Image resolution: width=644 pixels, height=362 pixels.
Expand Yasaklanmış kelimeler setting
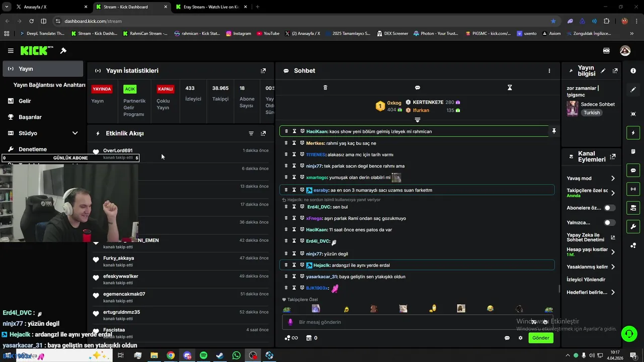[x=613, y=267]
